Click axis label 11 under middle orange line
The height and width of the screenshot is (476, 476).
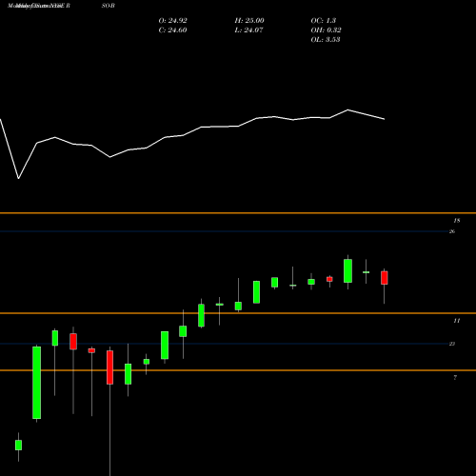[456, 321]
